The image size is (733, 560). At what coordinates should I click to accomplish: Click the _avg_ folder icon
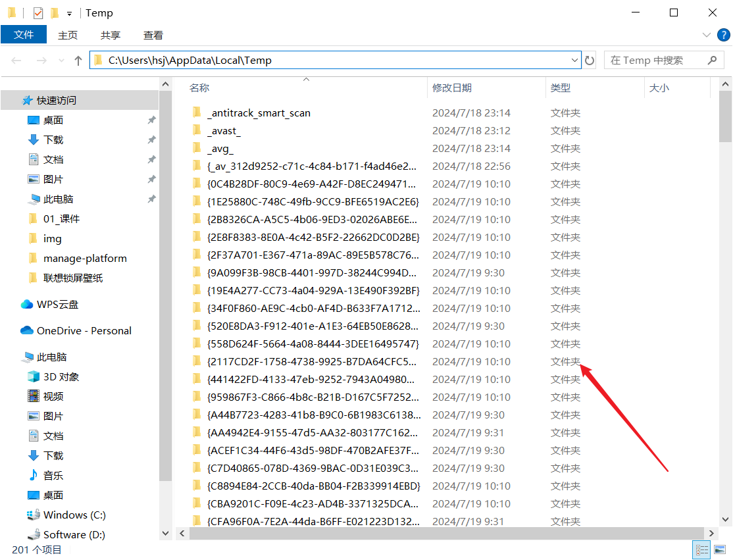coord(197,148)
